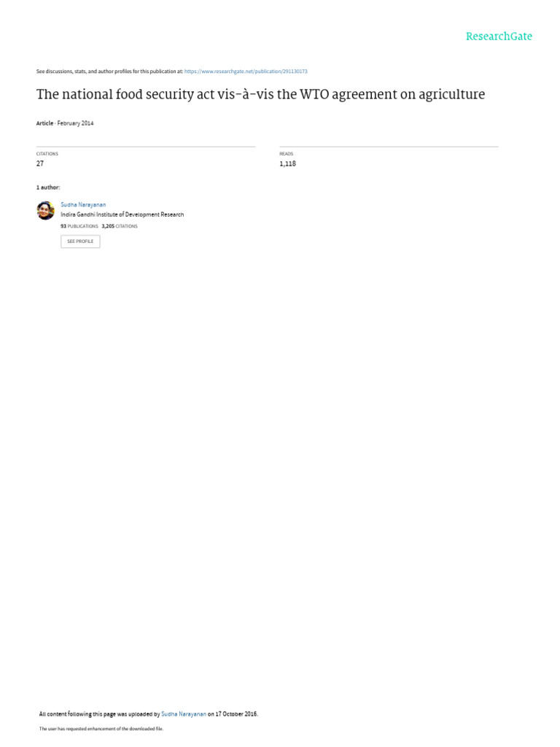The width and height of the screenshot is (560, 747).
Task: Select the 1,118 reads count
Action: [287, 163]
